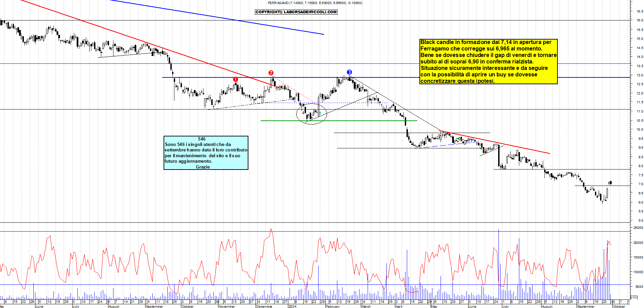
Task: Select the small red down arrow inside the ellipse
Action: click(x=303, y=113)
